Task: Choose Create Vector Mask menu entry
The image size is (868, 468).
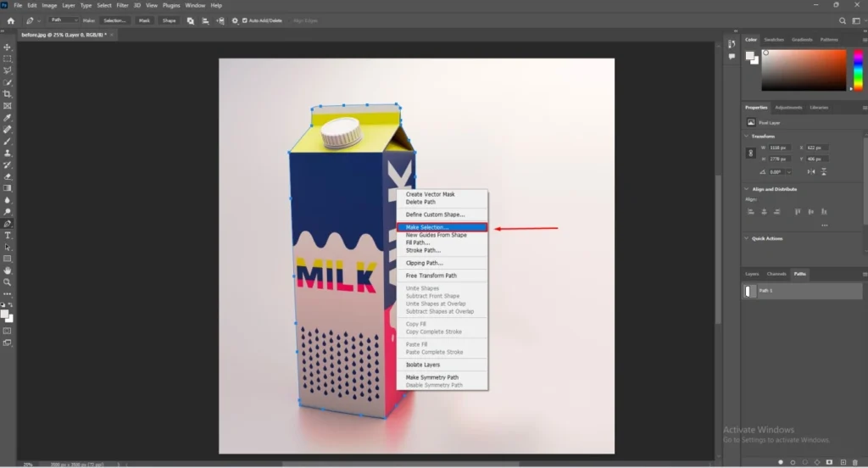Action: 442,194
